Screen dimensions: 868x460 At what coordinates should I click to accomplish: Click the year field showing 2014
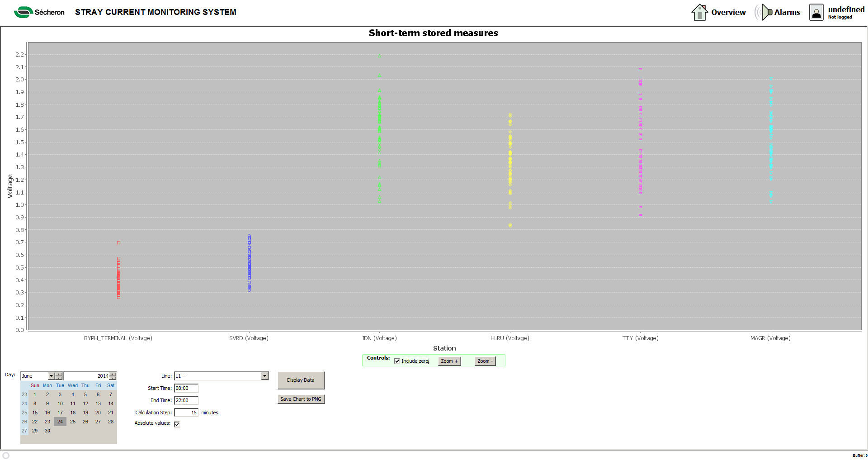tap(86, 376)
